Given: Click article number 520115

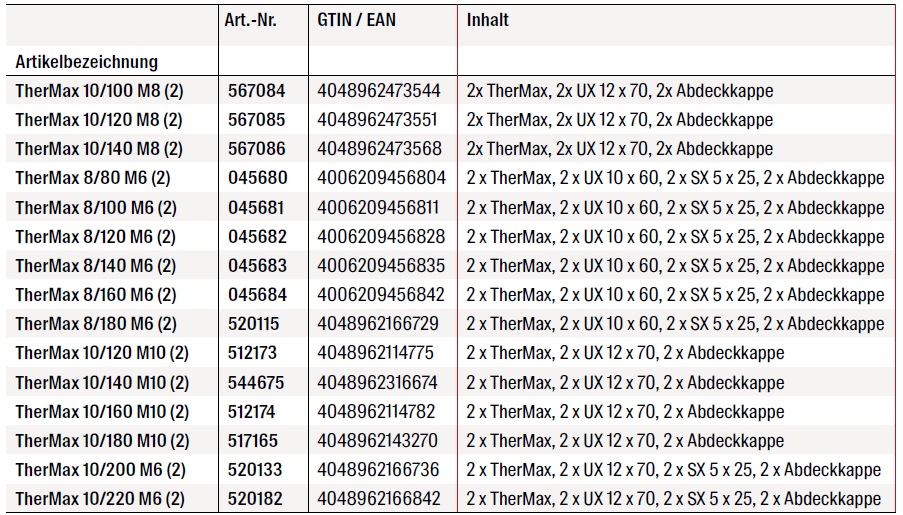Looking at the screenshot, I should 253,324.
